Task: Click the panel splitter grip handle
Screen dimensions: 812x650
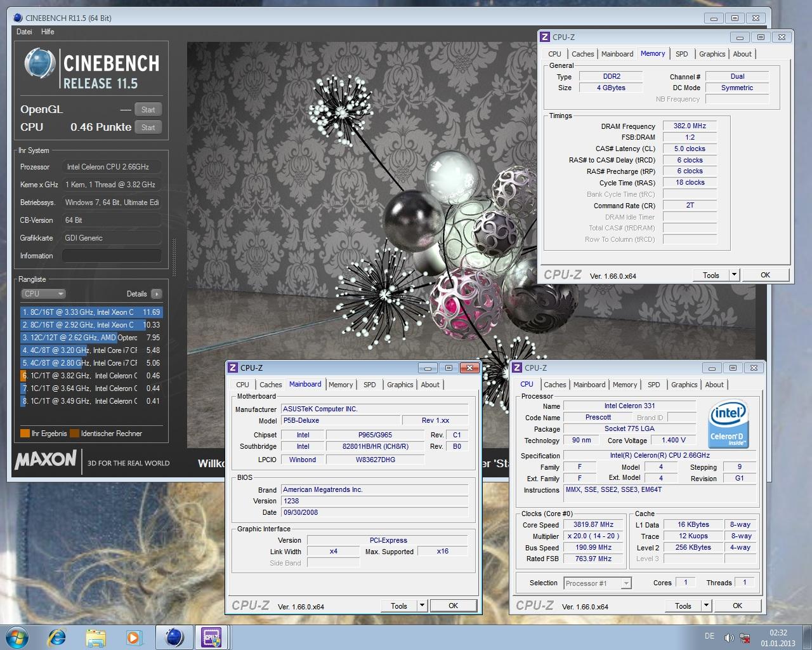Action: click(x=174, y=257)
